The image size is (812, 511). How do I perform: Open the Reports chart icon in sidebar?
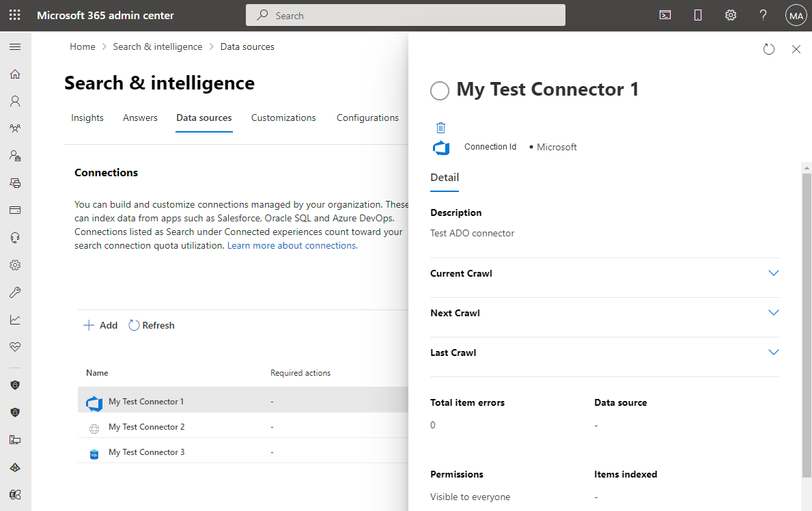click(x=15, y=319)
